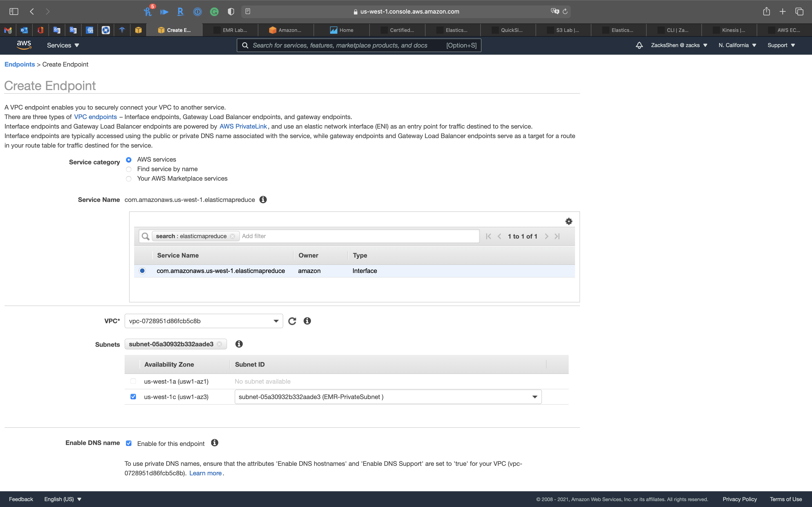Click the Safari share icon

point(766,11)
